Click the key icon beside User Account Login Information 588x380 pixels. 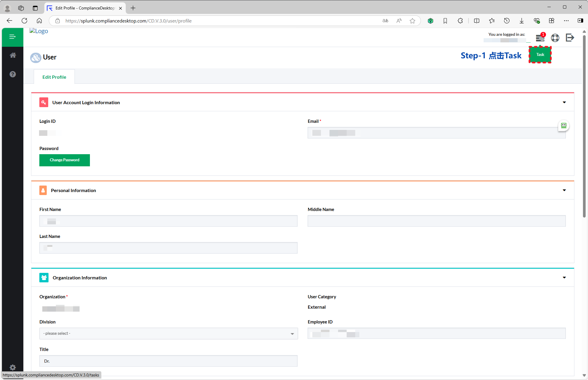pos(43,102)
